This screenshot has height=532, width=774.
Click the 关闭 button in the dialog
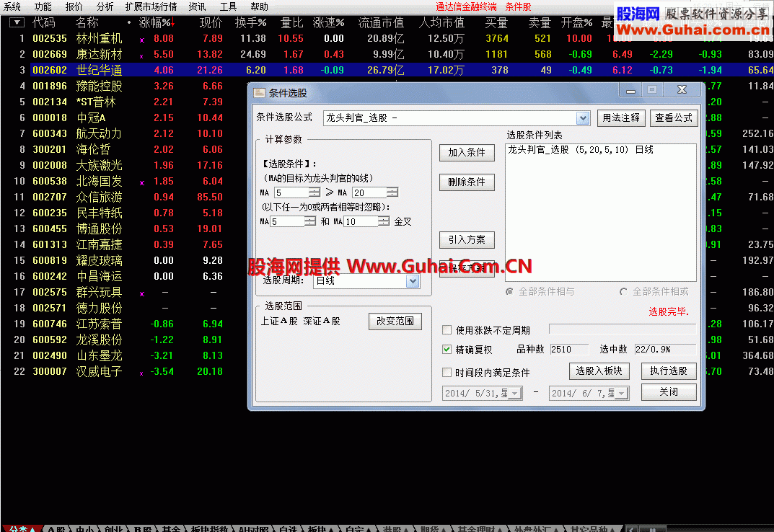(x=669, y=392)
